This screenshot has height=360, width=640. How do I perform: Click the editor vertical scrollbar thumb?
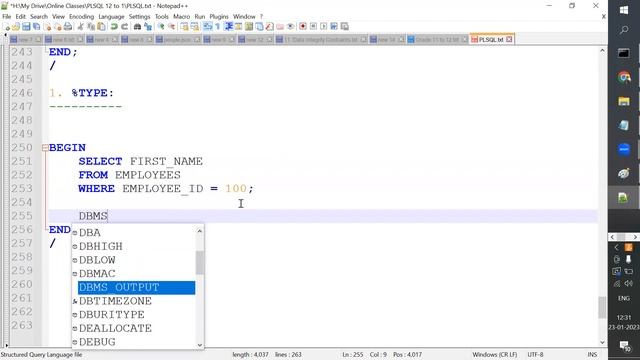tap(602, 307)
